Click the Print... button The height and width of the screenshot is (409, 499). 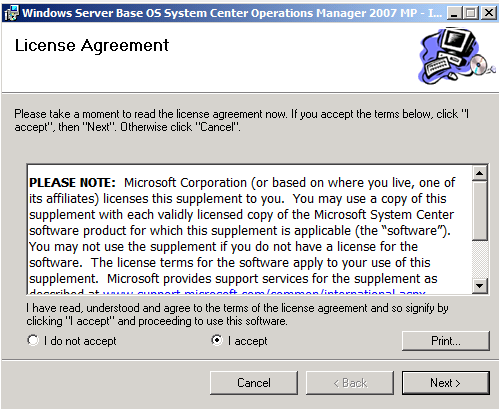tap(446, 341)
